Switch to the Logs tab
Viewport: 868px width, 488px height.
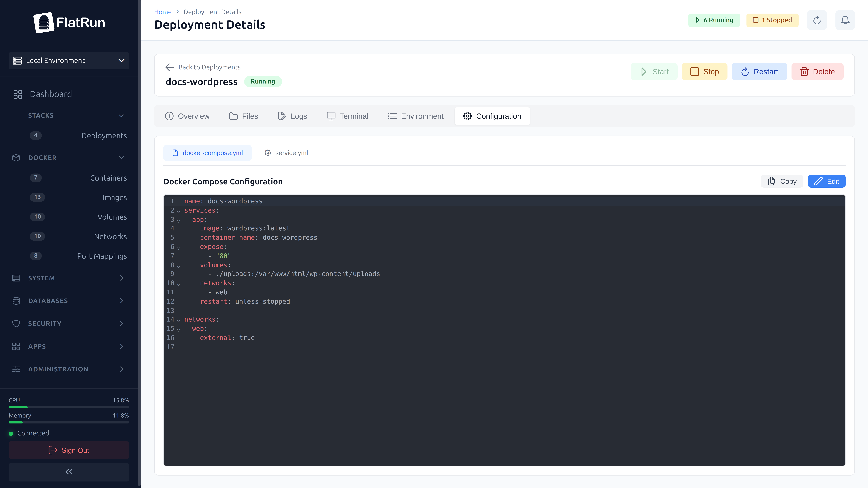click(x=292, y=116)
